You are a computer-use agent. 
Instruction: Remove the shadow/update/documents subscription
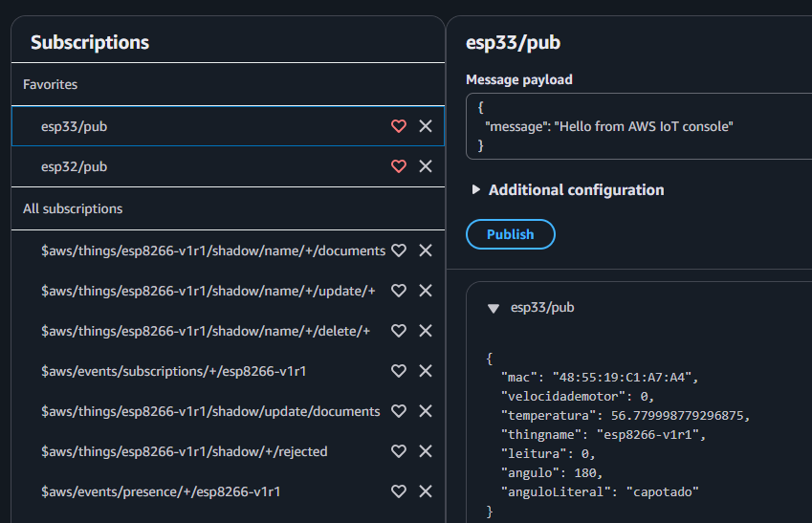[x=426, y=411]
